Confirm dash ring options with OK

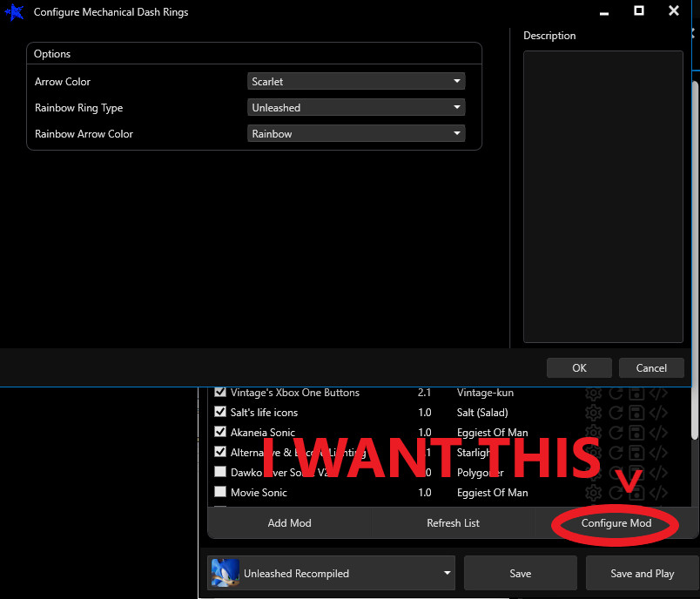tap(579, 367)
